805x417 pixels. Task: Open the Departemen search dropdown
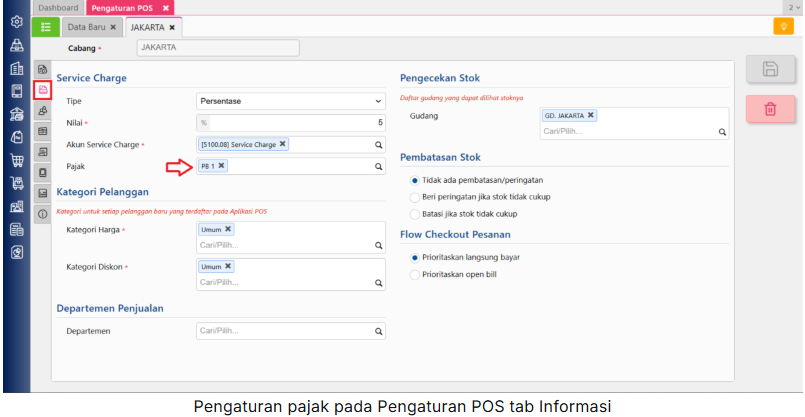[x=291, y=331]
